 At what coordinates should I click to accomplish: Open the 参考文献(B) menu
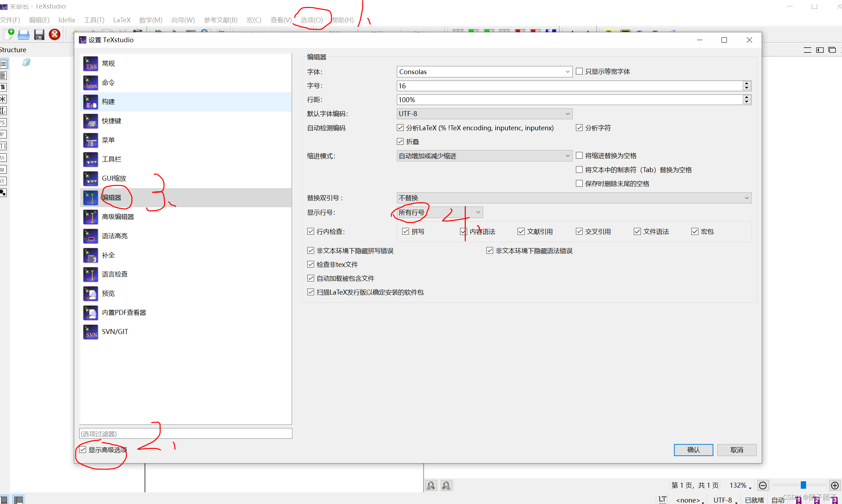pyautogui.click(x=221, y=20)
